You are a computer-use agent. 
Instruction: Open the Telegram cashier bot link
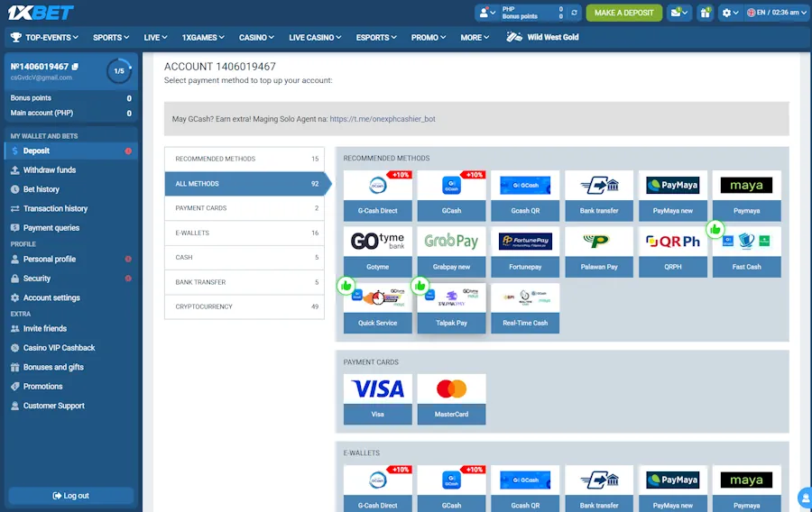[x=383, y=119]
